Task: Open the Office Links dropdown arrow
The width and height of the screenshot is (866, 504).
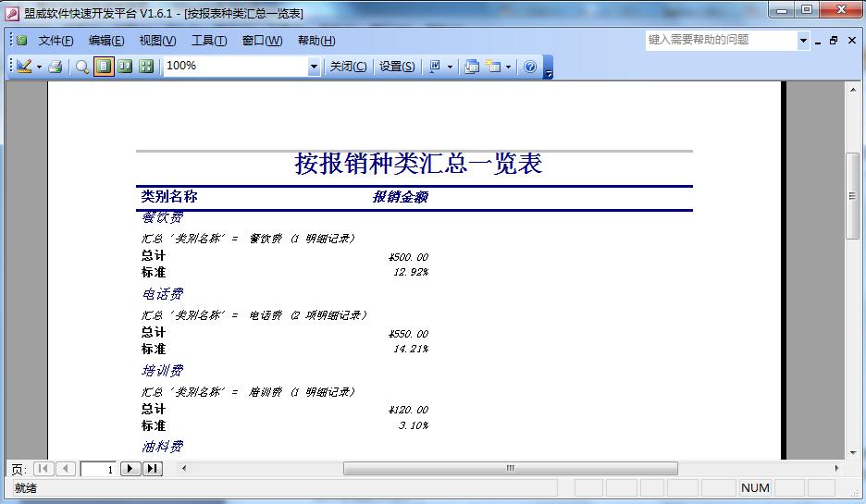Action: [x=451, y=67]
